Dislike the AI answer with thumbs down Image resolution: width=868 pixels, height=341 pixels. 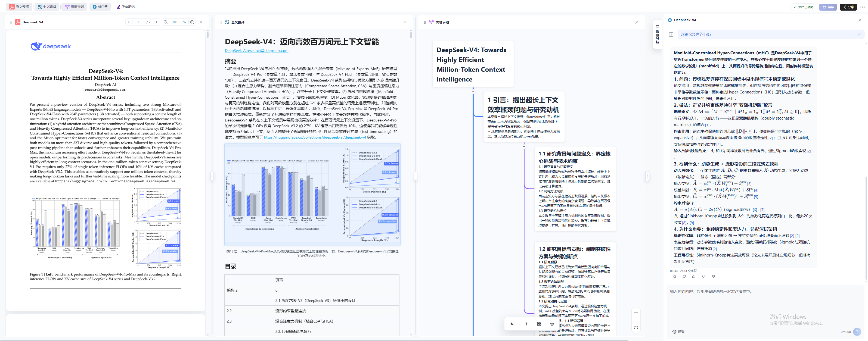[703, 276]
